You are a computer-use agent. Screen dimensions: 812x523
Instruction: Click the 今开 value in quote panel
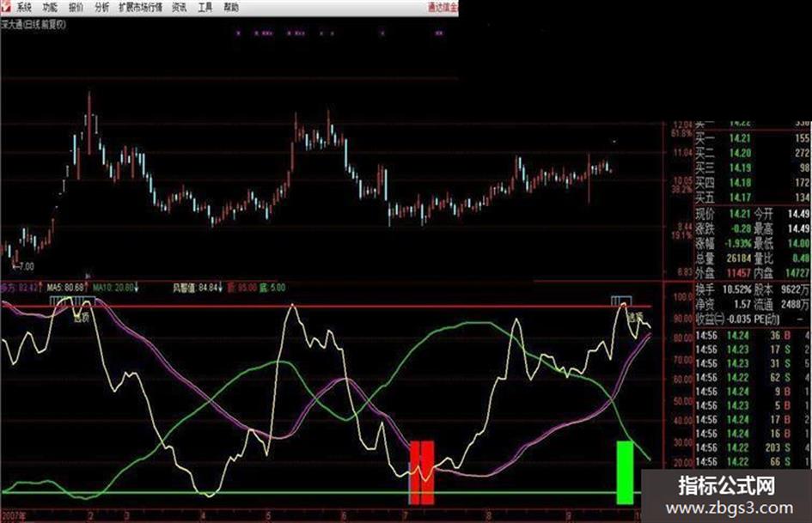coord(799,213)
